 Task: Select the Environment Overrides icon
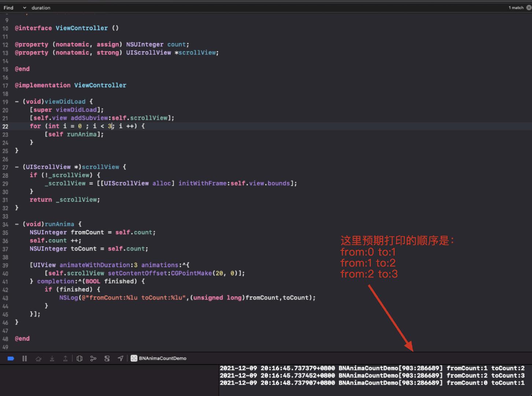[x=107, y=358]
